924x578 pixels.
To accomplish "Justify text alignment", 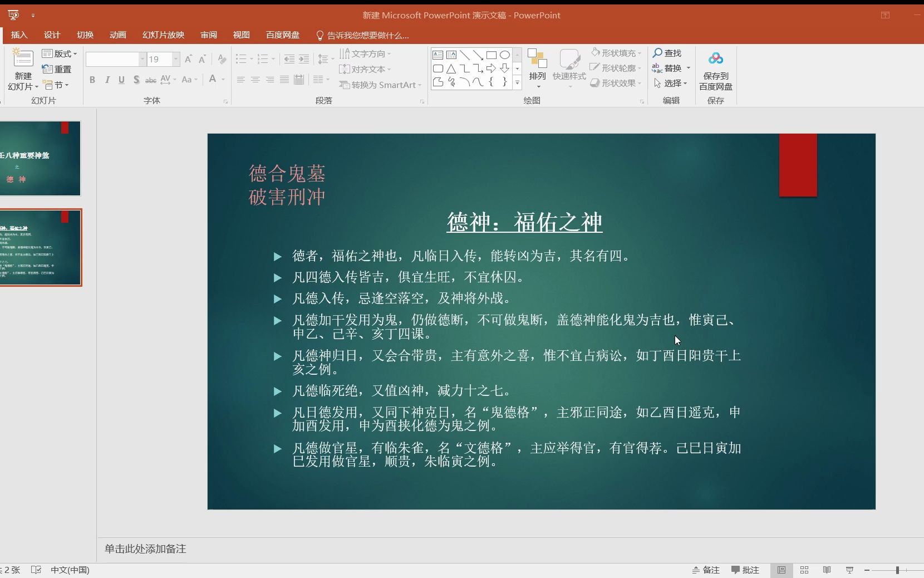I will pyautogui.click(x=284, y=80).
